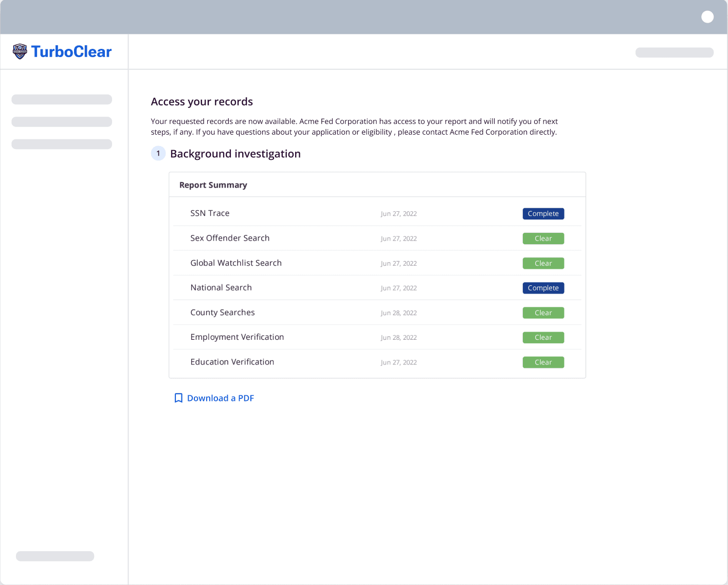
Task: Click the Report Summary header
Action: tap(213, 185)
